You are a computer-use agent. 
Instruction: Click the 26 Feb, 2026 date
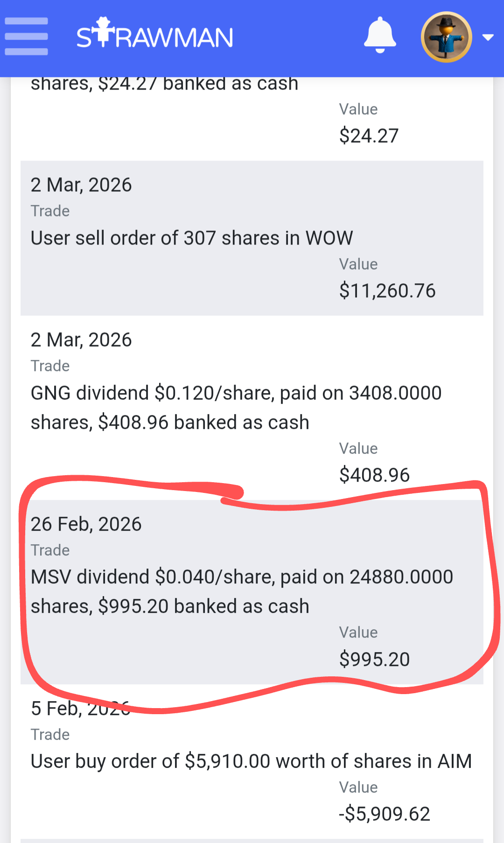pyautogui.click(x=86, y=524)
